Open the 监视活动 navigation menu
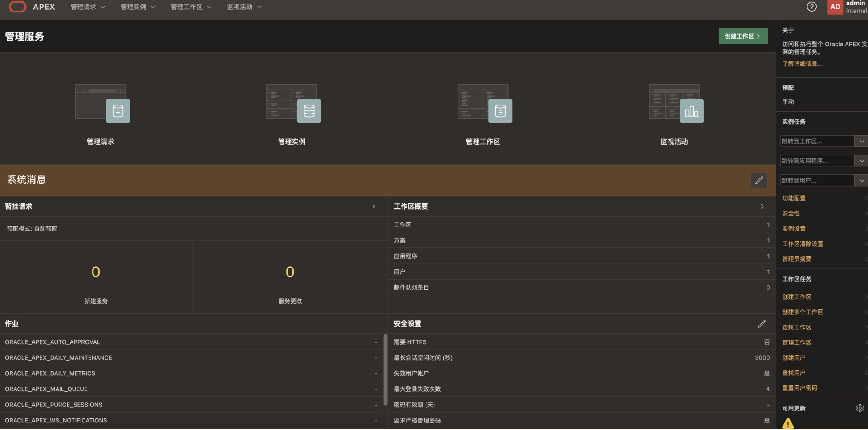Screen dimensions: 868x430 244,7
